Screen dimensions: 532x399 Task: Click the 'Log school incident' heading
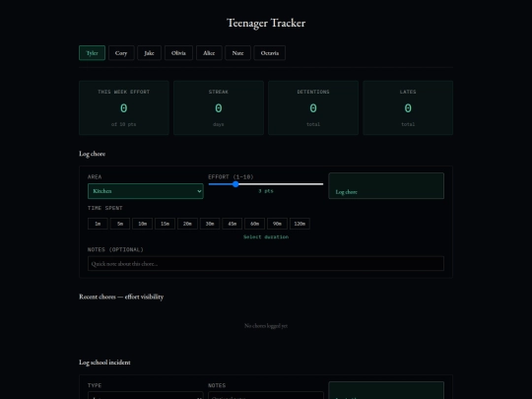(x=104, y=363)
